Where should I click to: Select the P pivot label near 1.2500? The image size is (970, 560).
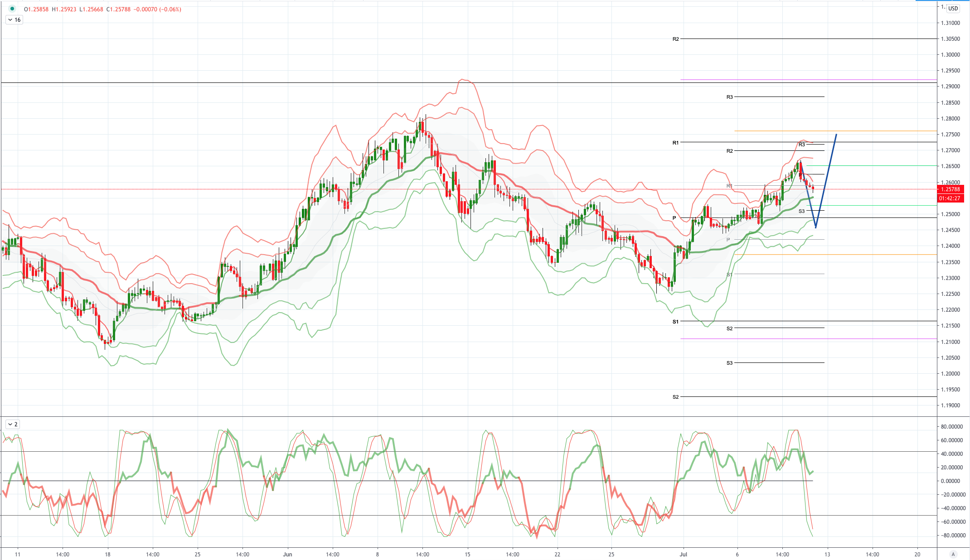point(674,218)
